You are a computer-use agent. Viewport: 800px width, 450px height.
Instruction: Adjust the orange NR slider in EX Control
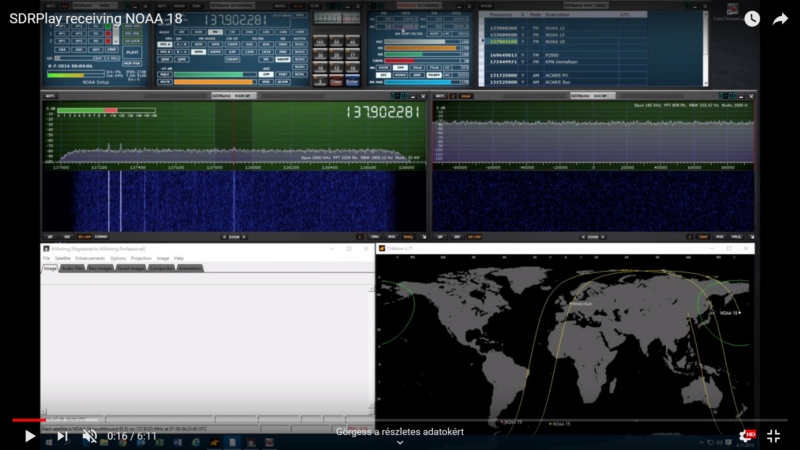(422, 48)
